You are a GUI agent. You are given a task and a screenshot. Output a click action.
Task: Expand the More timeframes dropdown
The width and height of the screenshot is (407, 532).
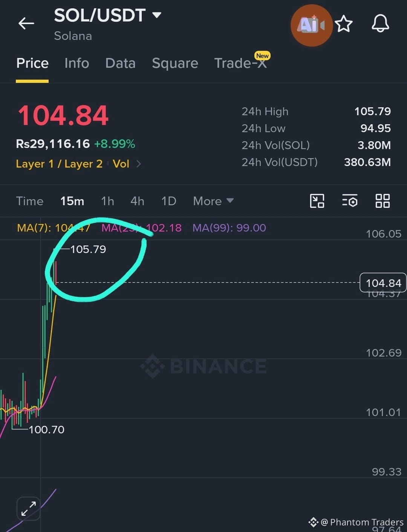(x=213, y=201)
